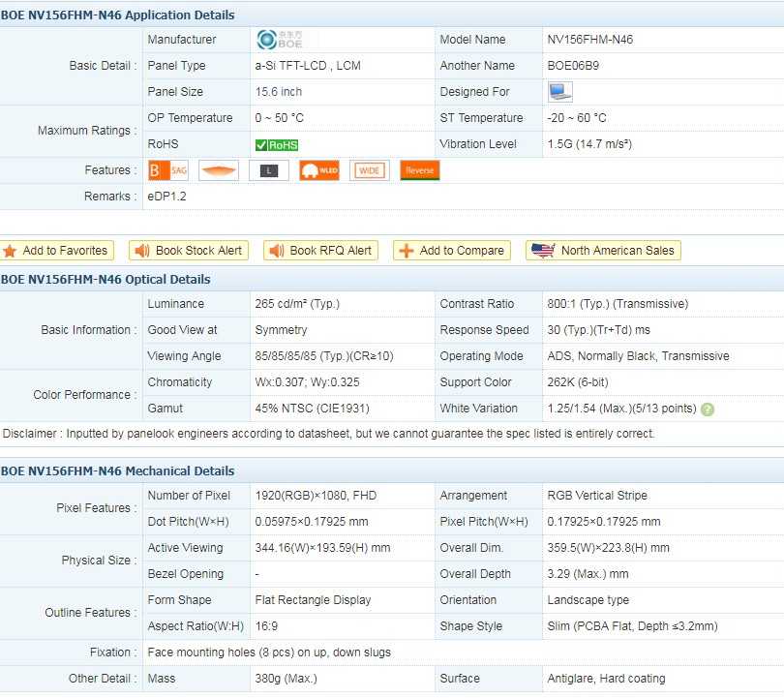
Task: Click the white variation value 1.25/1.54 (Max.)(5/13 points)
Action: click(x=622, y=409)
